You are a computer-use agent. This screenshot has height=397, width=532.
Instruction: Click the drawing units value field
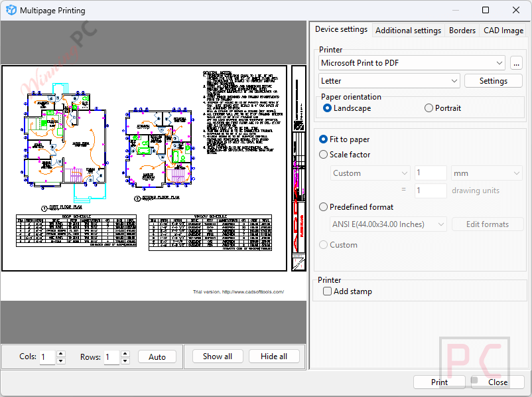coord(431,191)
